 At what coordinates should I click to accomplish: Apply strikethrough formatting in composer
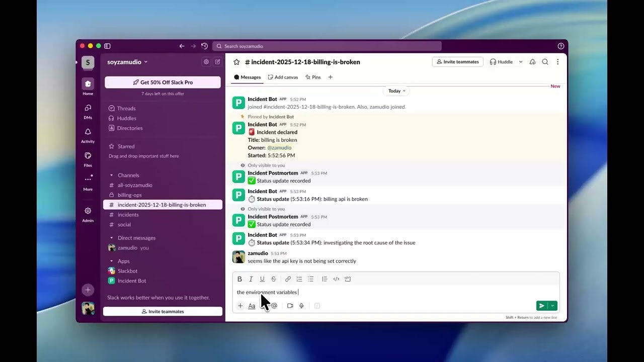(x=274, y=279)
